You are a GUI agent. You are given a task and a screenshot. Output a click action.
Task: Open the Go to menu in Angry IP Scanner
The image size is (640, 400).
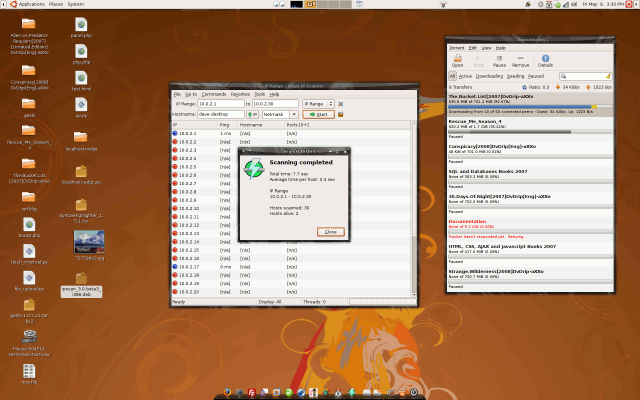coord(191,94)
